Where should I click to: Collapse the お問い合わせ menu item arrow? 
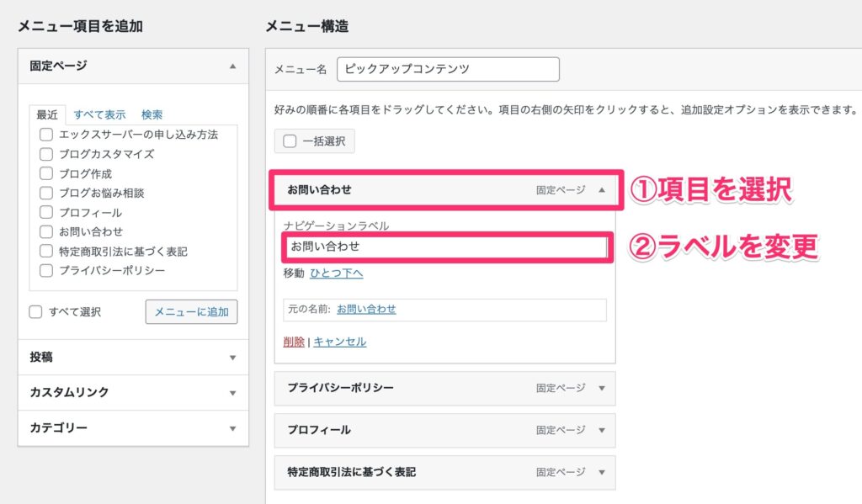(x=602, y=190)
